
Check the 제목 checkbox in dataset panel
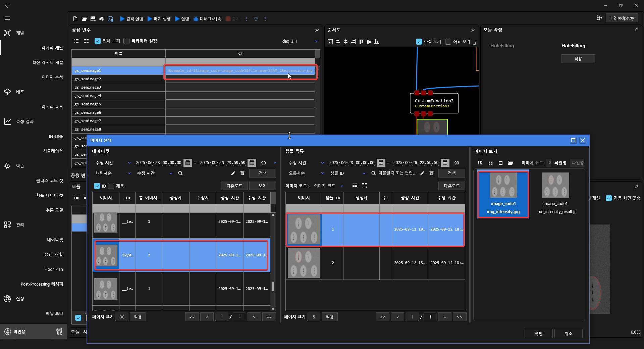(111, 186)
